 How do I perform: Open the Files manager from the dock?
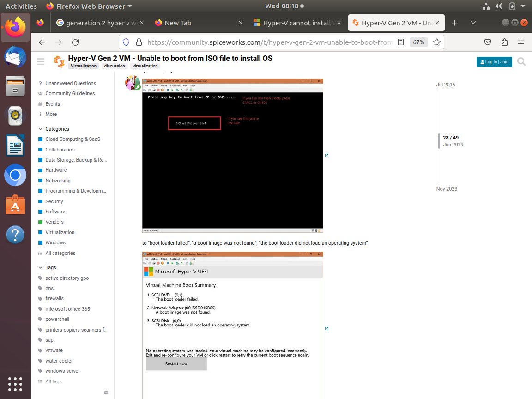click(15, 86)
